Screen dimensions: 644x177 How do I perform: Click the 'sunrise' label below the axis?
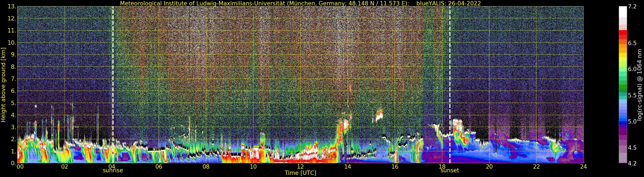pos(113,170)
